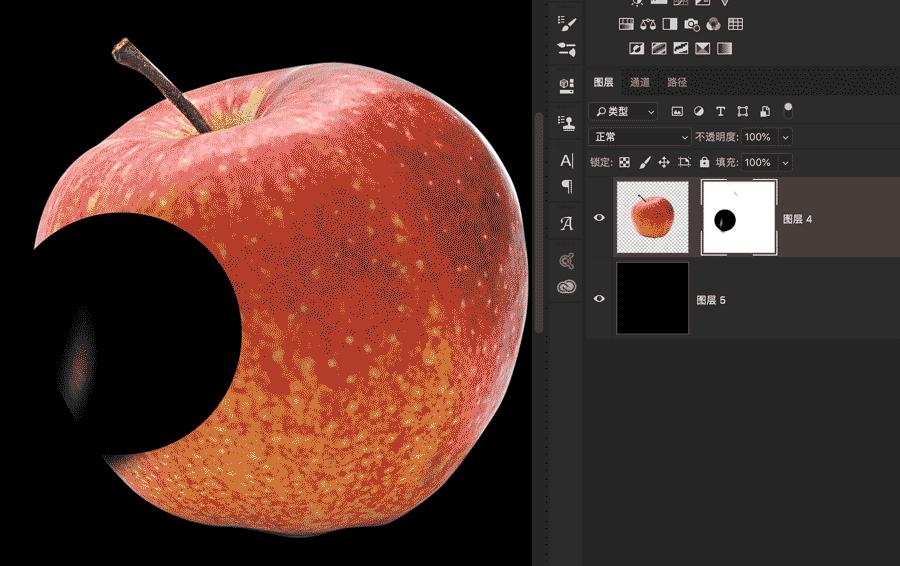Add a Color Balance adjustment (scales icon)

tap(648, 24)
